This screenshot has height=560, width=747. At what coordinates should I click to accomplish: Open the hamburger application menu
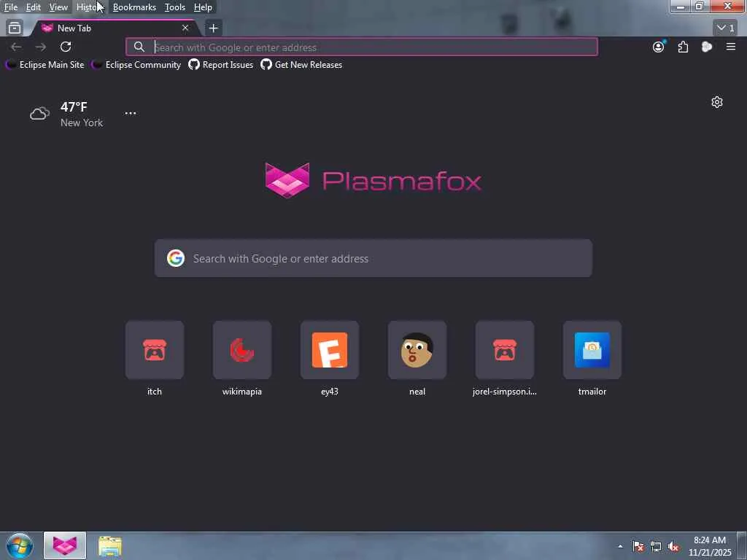pos(731,47)
